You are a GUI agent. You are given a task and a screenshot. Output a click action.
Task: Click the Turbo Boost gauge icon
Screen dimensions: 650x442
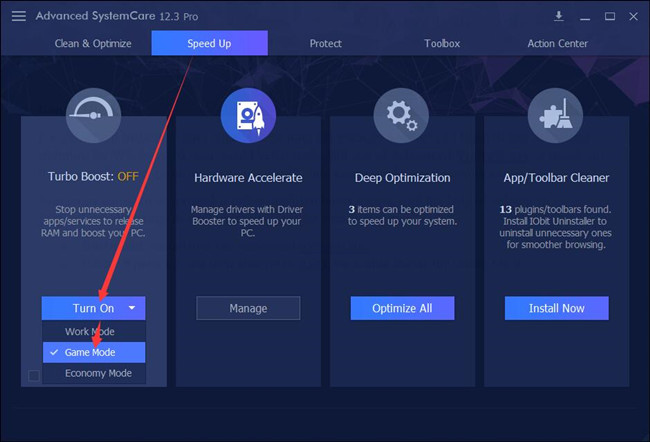[93, 115]
